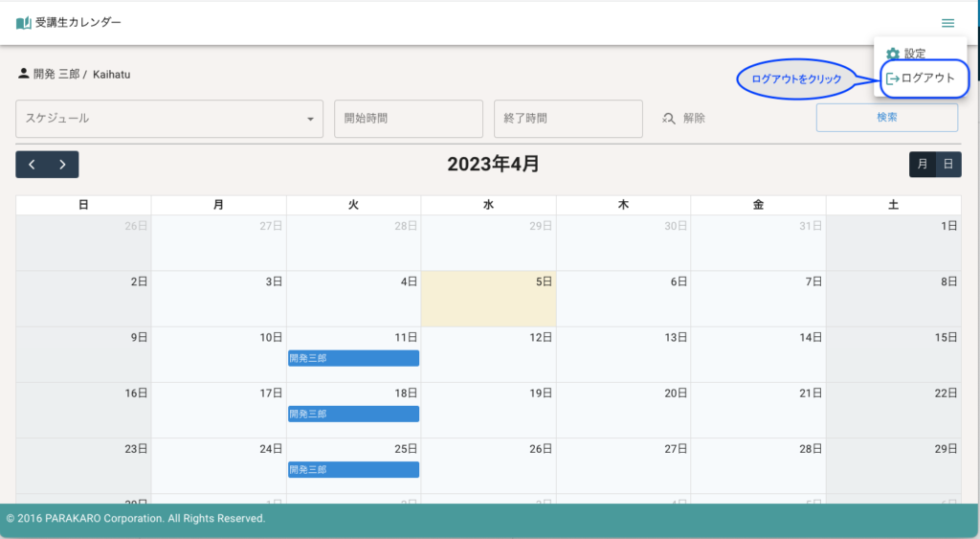
Task: Click the 検索 button
Action: coord(886,118)
